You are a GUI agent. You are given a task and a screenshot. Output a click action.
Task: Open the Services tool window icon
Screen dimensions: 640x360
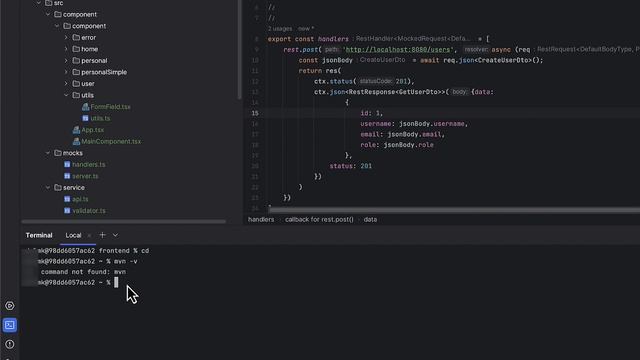pos(10,306)
